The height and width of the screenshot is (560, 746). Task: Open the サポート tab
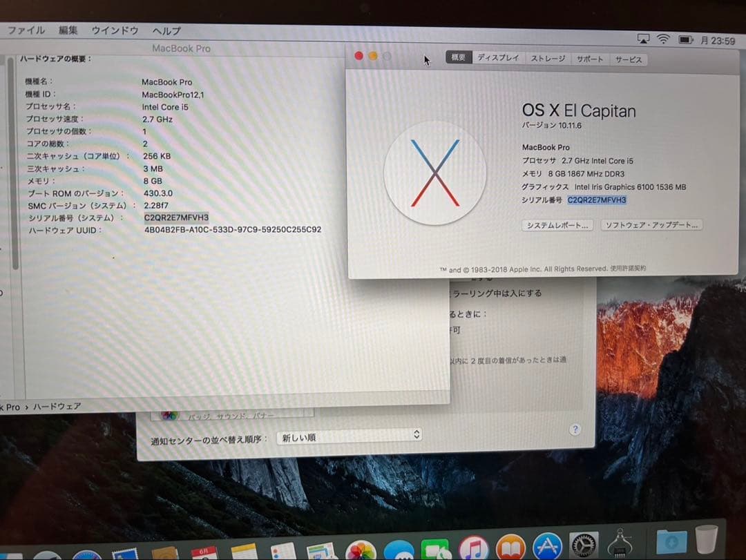click(589, 59)
